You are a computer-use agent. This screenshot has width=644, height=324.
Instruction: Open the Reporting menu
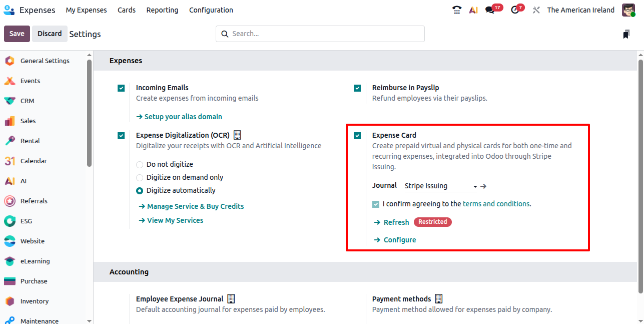[x=162, y=10]
